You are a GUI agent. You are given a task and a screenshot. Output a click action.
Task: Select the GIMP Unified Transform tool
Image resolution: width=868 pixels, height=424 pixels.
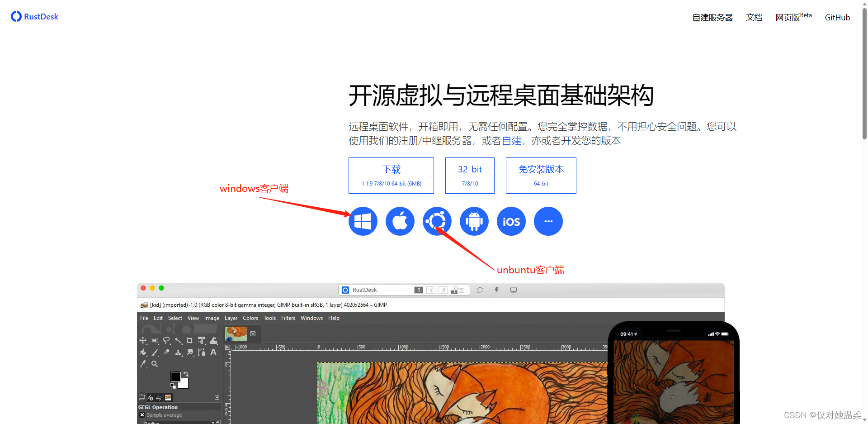pyautogui.click(x=202, y=340)
